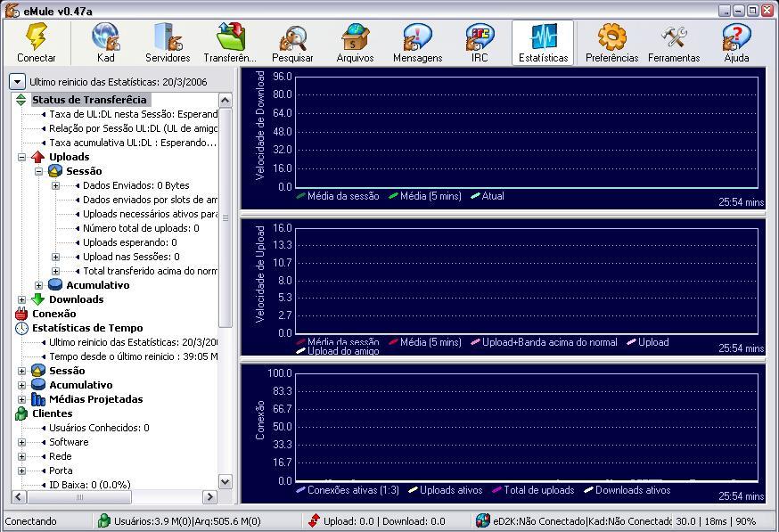Open the Arquivos shared files page

[x=355, y=43]
